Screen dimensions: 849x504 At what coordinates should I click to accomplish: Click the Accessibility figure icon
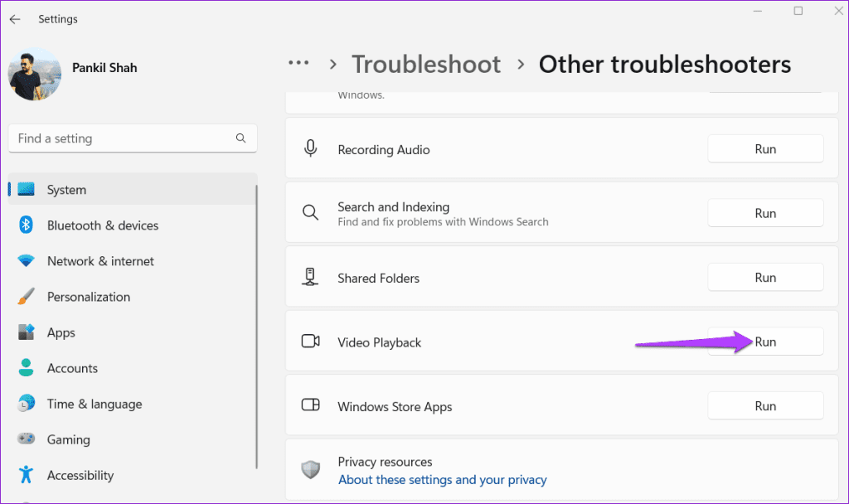[26, 475]
